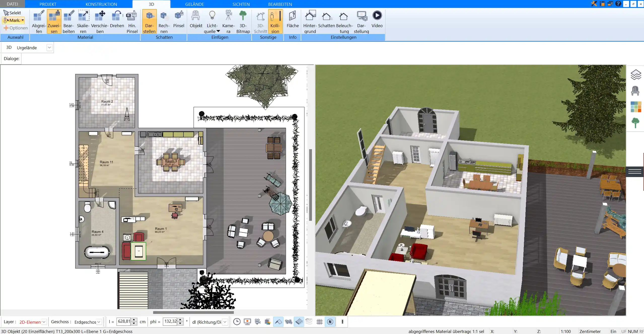Viewport: 644px width, 334px height.
Task: Open the dl (Richtung/Di) dropdown
Action: 225,322
